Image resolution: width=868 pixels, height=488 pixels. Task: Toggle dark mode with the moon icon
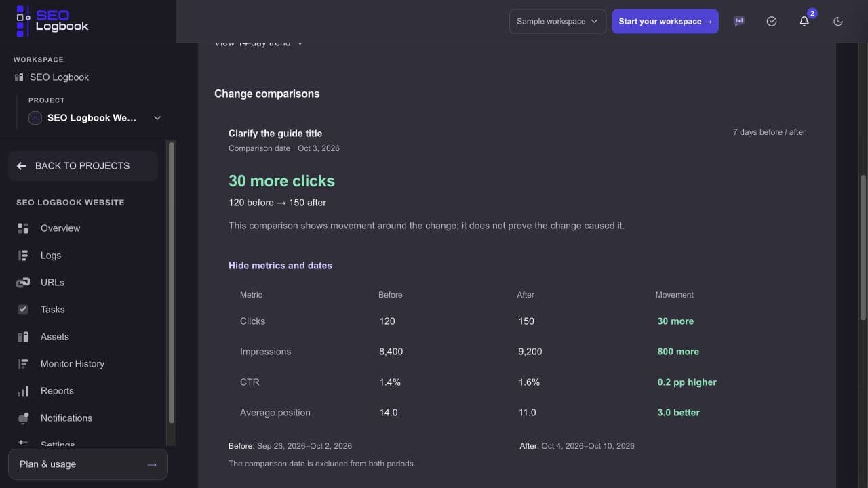[x=838, y=21]
